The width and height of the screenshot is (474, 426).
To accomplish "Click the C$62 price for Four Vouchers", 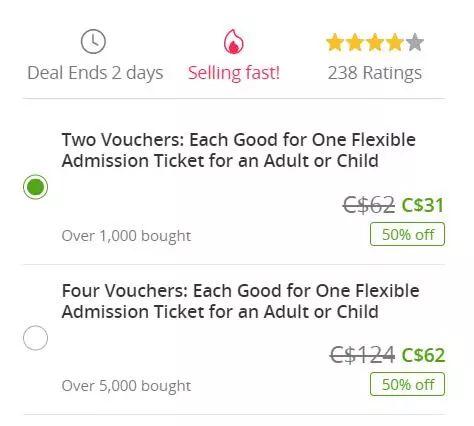I will (423, 355).
